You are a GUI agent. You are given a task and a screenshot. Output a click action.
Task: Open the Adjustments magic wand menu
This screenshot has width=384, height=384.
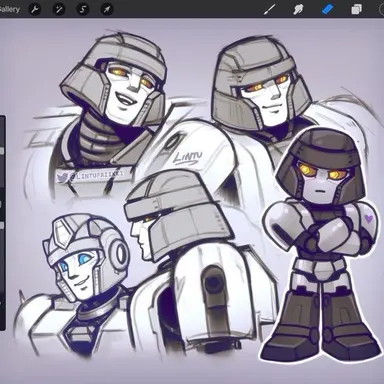click(x=59, y=9)
